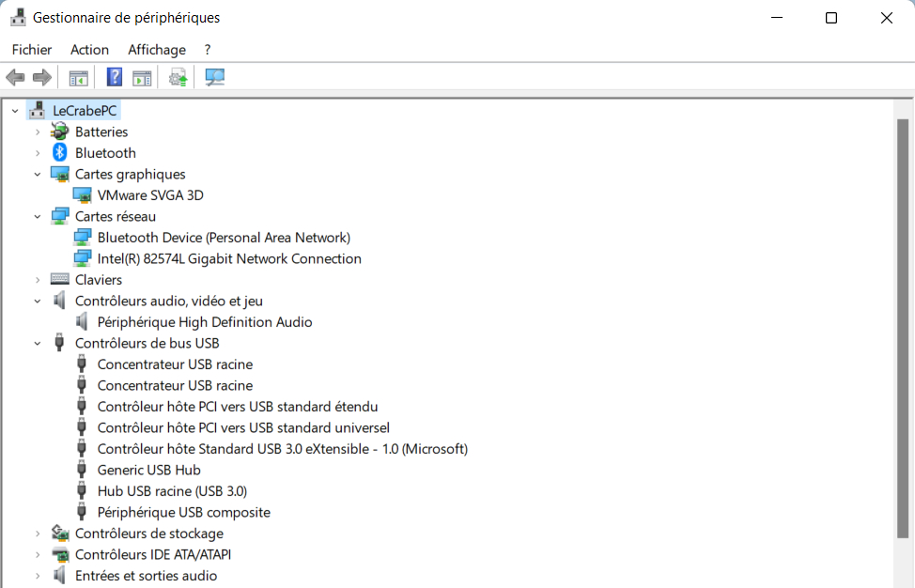Expand the Contrôleurs IDE ATA/ATAPI category

(x=38, y=555)
